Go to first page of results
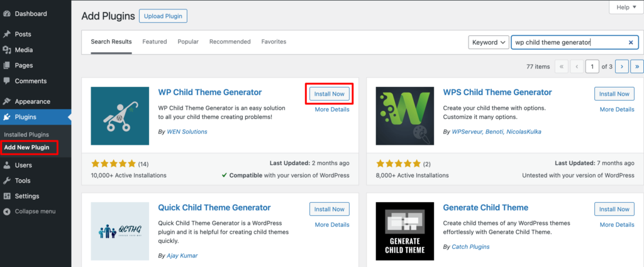Image resolution: width=644 pixels, height=267 pixels. point(562,66)
